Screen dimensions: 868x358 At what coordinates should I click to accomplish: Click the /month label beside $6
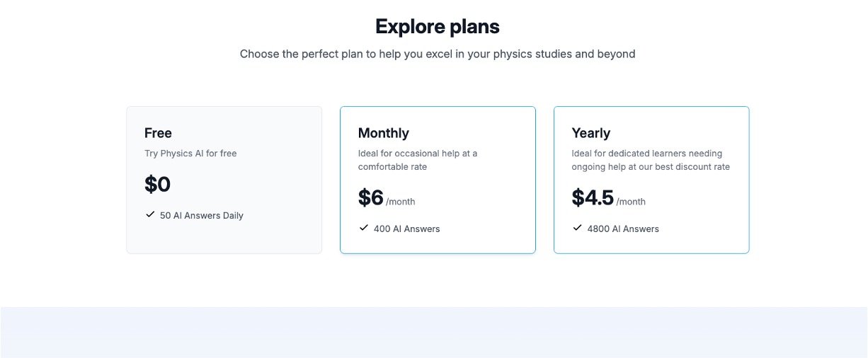pos(401,202)
